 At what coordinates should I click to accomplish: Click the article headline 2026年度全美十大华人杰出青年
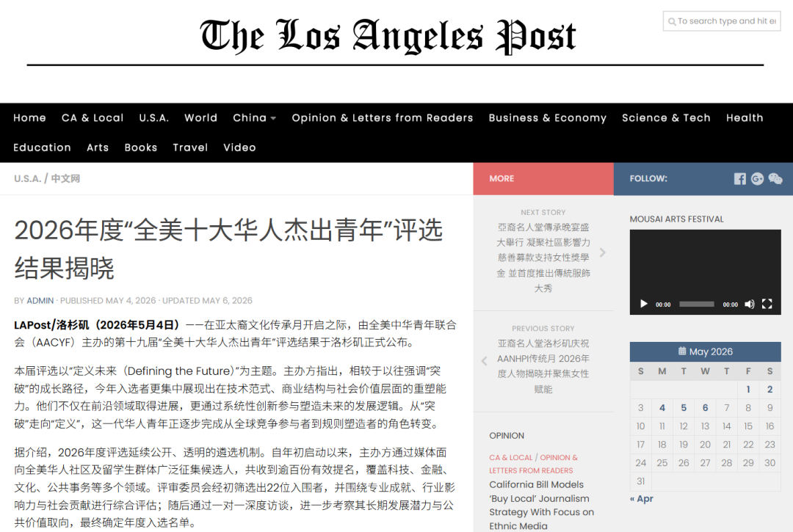228,249
